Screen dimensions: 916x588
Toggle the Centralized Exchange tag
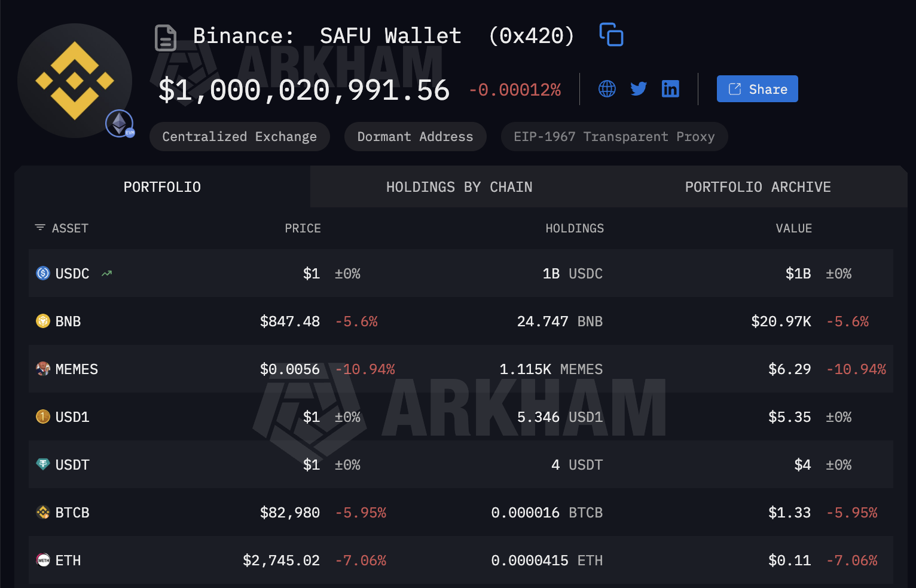[x=239, y=136]
